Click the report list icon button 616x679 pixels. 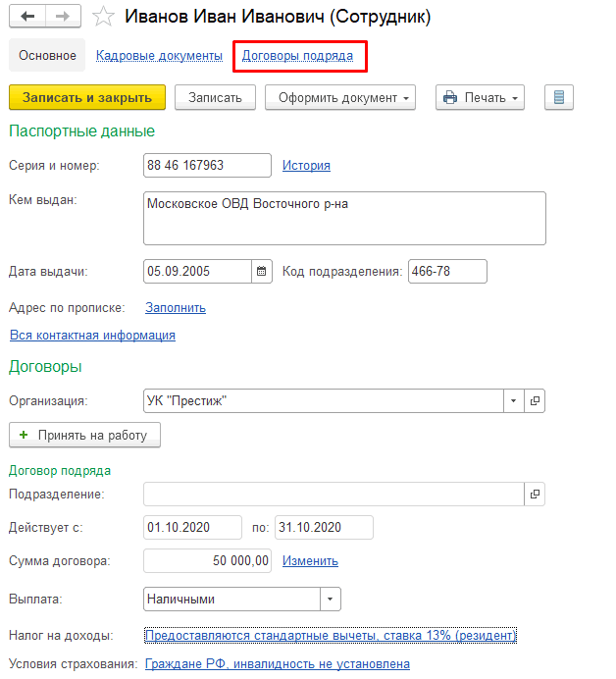pos(558,97)
